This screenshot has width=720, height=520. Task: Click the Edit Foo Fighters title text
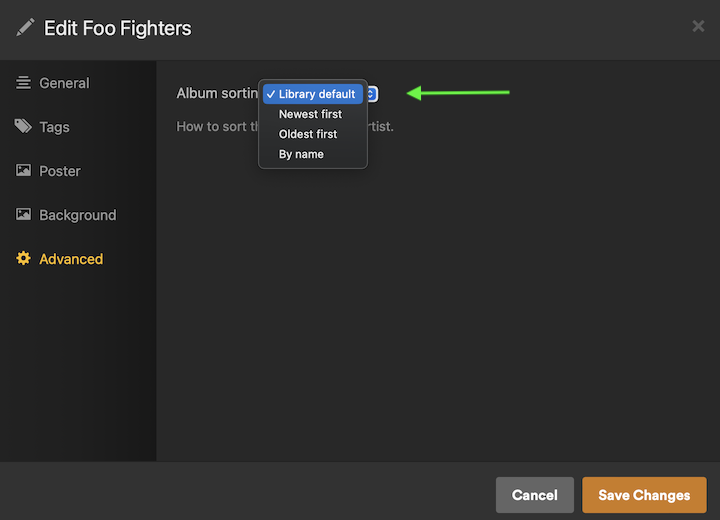click(118, 28)
